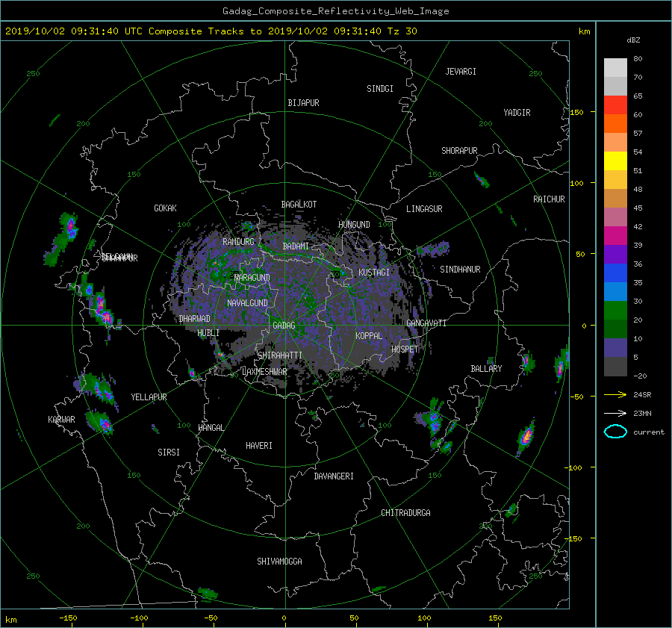Select the JEVARGI city label
The image size is (672, 628).
pos(461,72)
